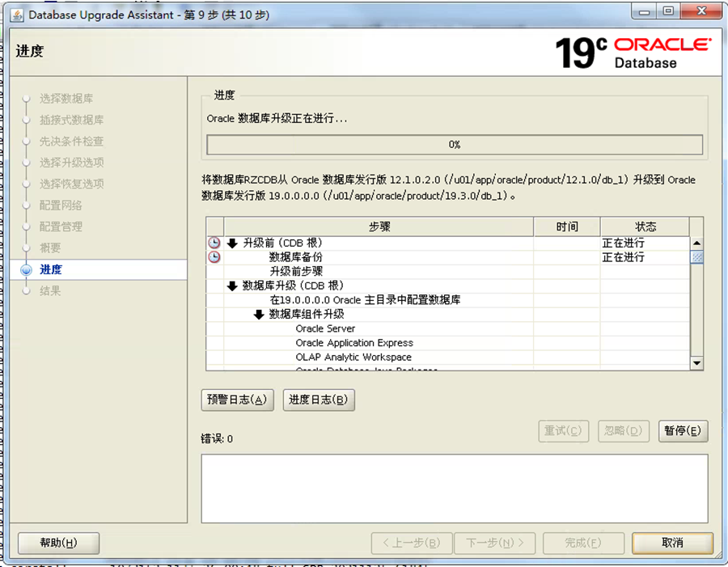
Task: Click the blue step indicator beside 进度
Action: point(26,269)
